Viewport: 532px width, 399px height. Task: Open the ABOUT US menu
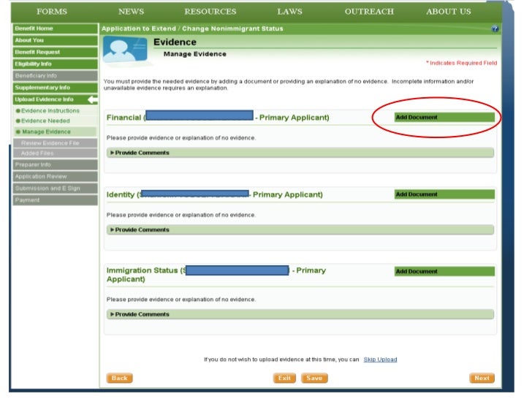(x=449, y=12)
